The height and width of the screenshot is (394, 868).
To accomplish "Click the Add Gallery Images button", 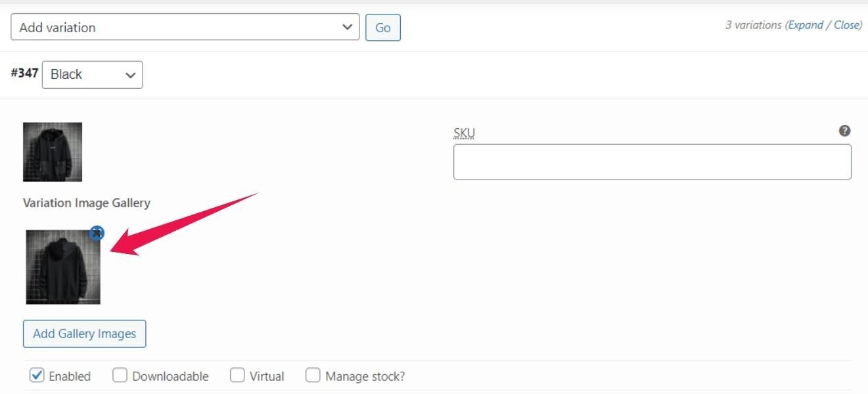I will pyautogui.click(x=84, y=333).
